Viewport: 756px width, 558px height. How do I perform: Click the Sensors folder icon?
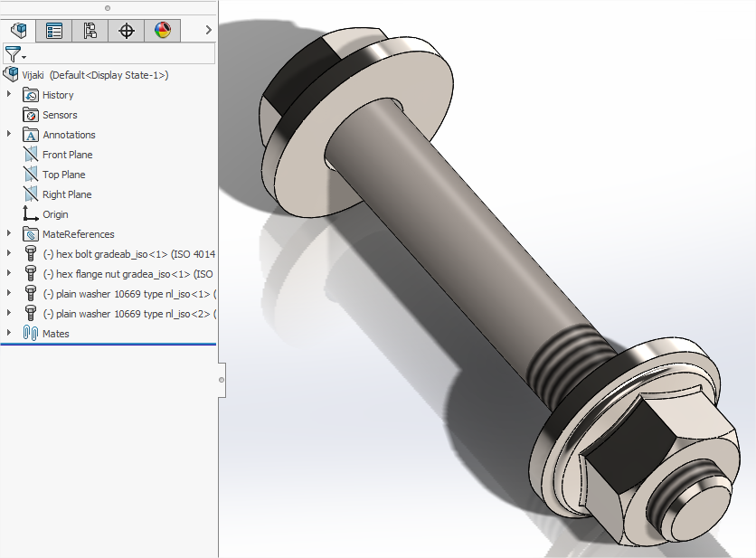click(31, 115)
